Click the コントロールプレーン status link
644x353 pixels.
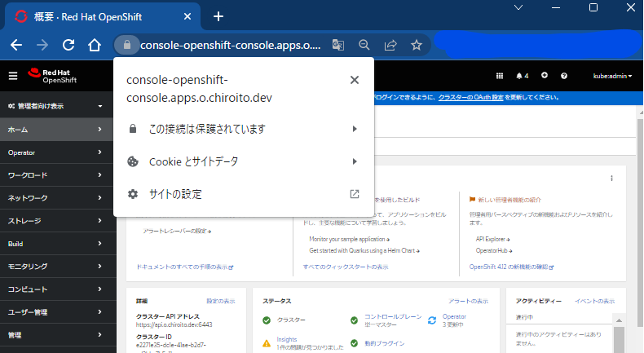pyautogui.click(x=393, y=317)
